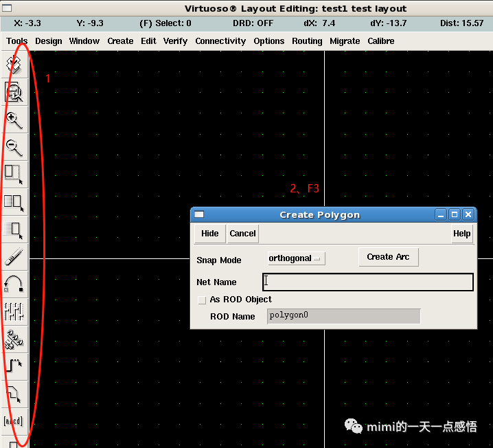Activate the Stretch tool icon
The width and height of the screenshot is (493, 448).
point(14,175)
